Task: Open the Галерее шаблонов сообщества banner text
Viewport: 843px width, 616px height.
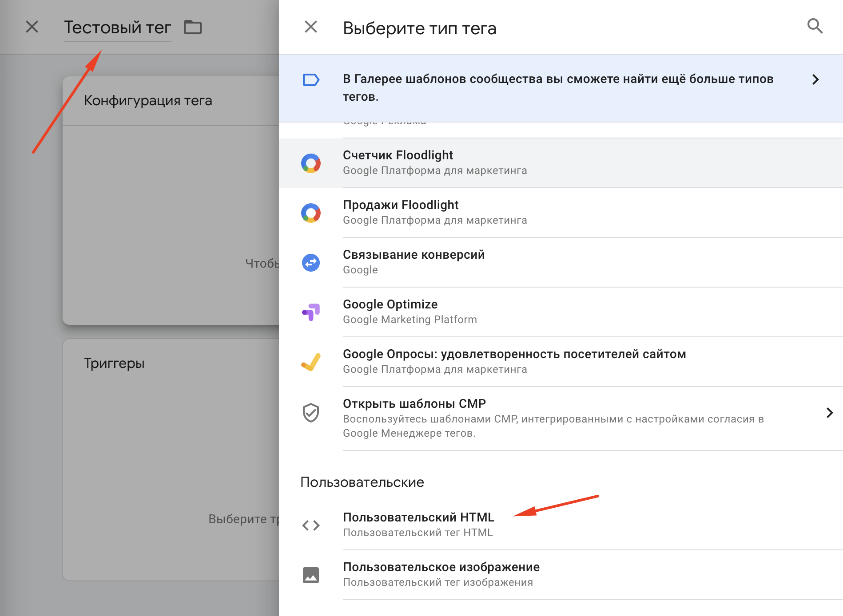Action: click(558, 87)
